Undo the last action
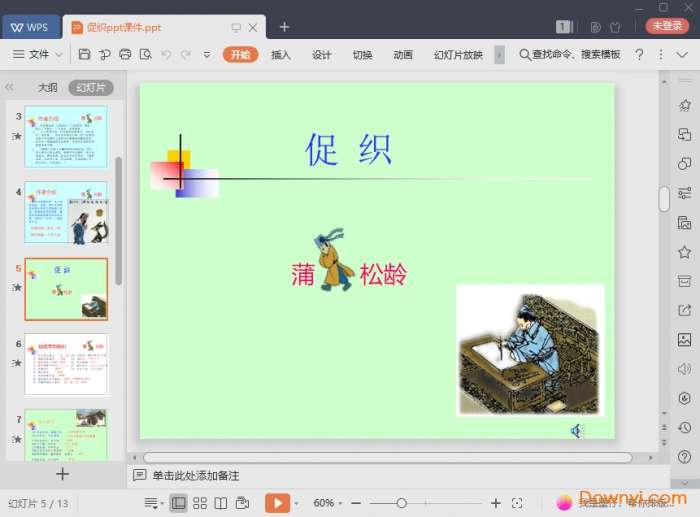 (x=167, y=54)
